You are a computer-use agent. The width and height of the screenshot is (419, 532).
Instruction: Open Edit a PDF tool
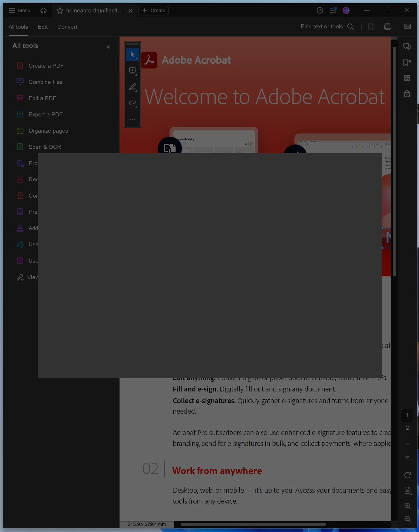(x=36, y=98)
